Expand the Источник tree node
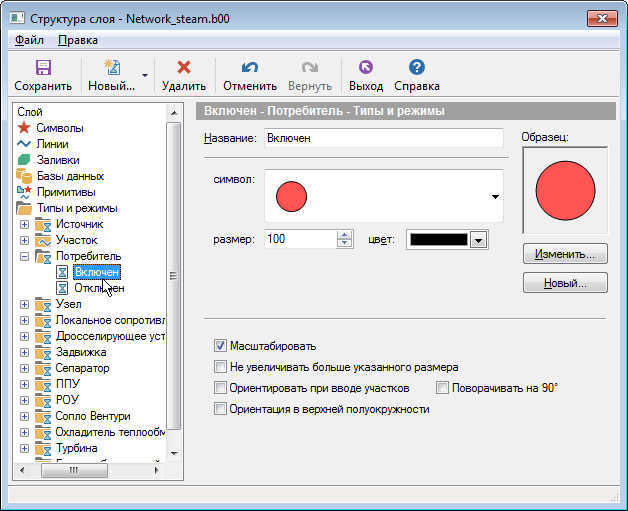 (x=24, y=224)
